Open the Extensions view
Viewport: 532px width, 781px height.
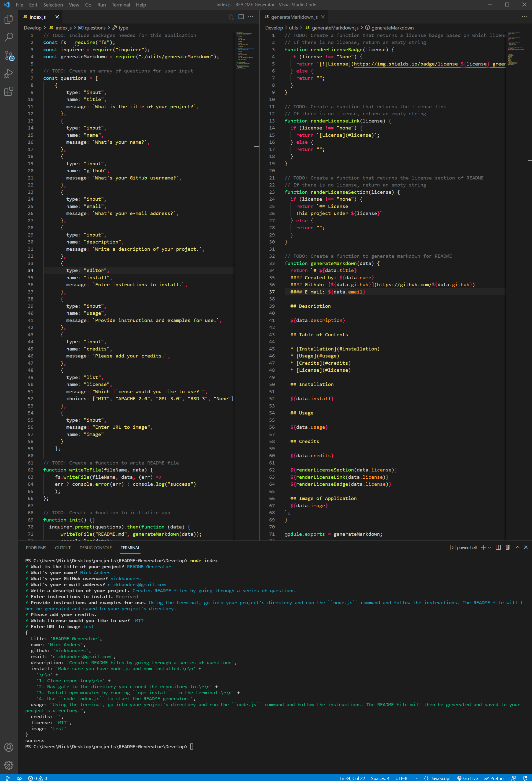9,91
